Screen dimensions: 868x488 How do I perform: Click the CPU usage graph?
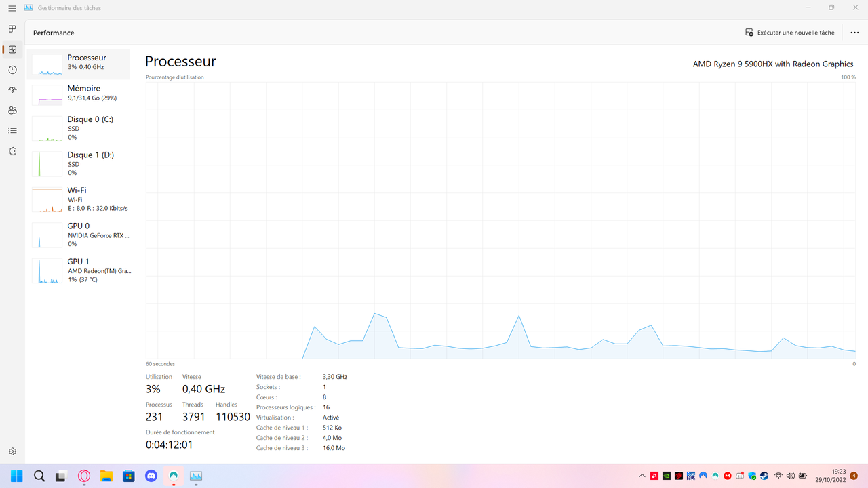click(x=500, y=220)
